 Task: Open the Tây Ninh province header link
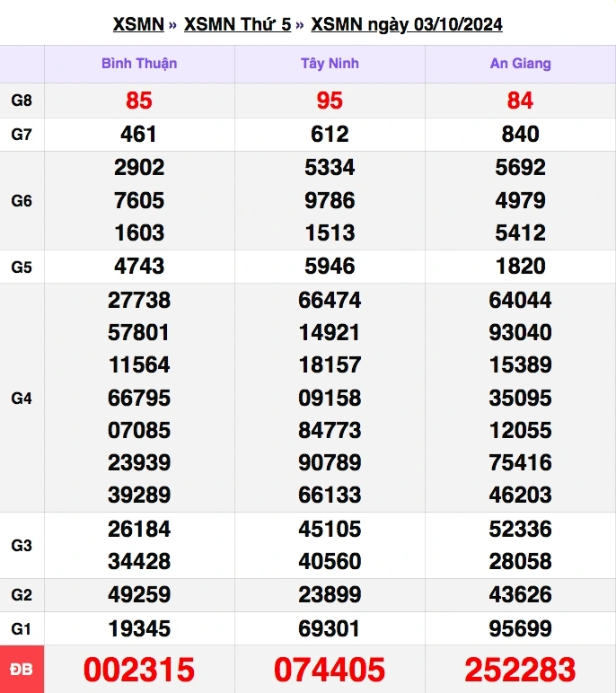click(x=330, y=64)
